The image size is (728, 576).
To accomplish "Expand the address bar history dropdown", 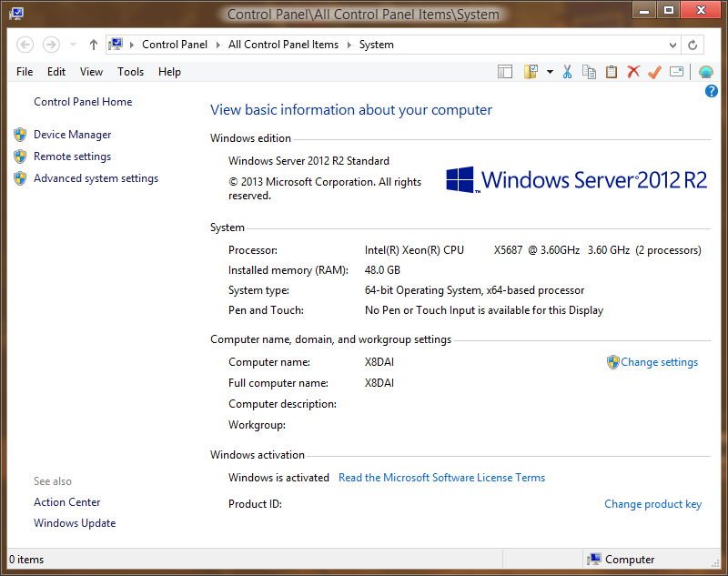I will [673, 45].
